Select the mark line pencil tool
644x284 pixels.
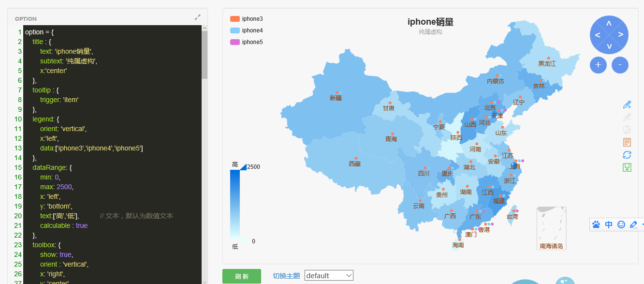(x=627, y=104)
